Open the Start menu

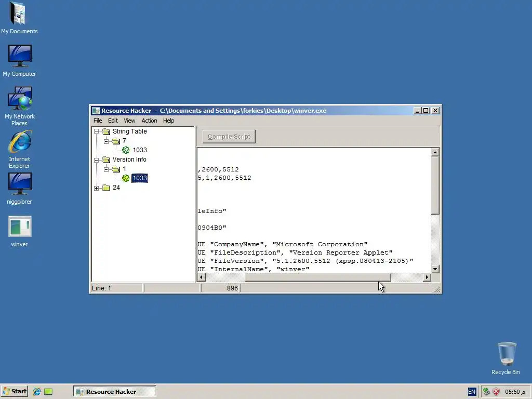click(14, 392)
